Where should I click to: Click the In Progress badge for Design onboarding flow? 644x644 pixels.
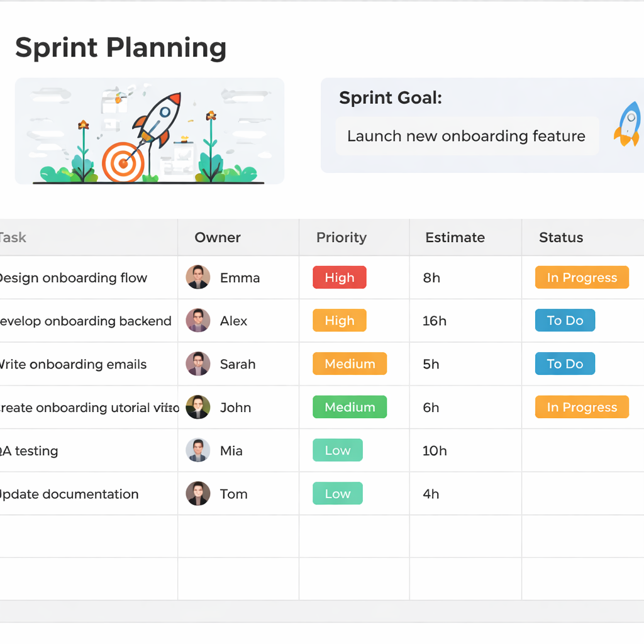pos(582,277)
